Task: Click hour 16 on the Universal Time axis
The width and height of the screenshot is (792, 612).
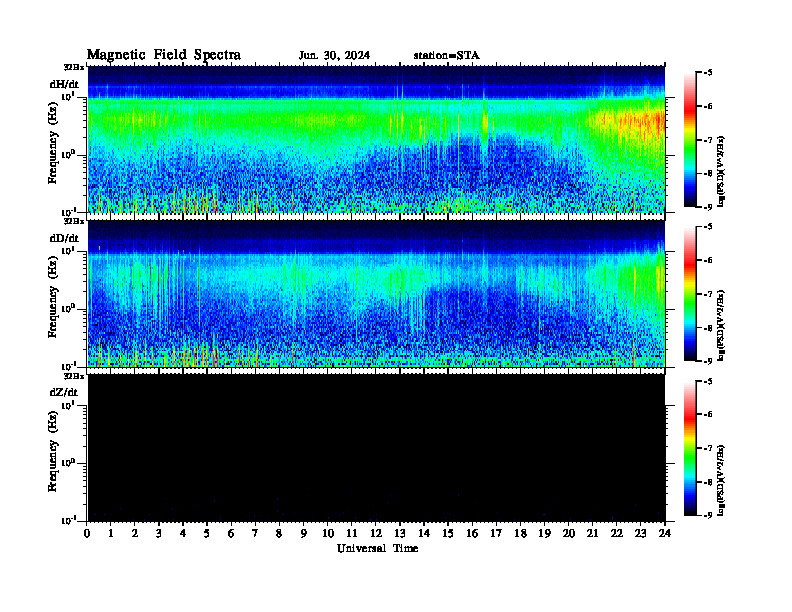Action: [472, 534]
